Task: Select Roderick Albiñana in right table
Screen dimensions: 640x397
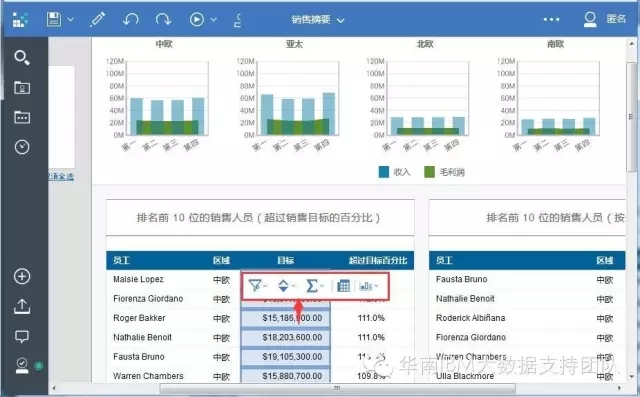Action: point(470,318)
